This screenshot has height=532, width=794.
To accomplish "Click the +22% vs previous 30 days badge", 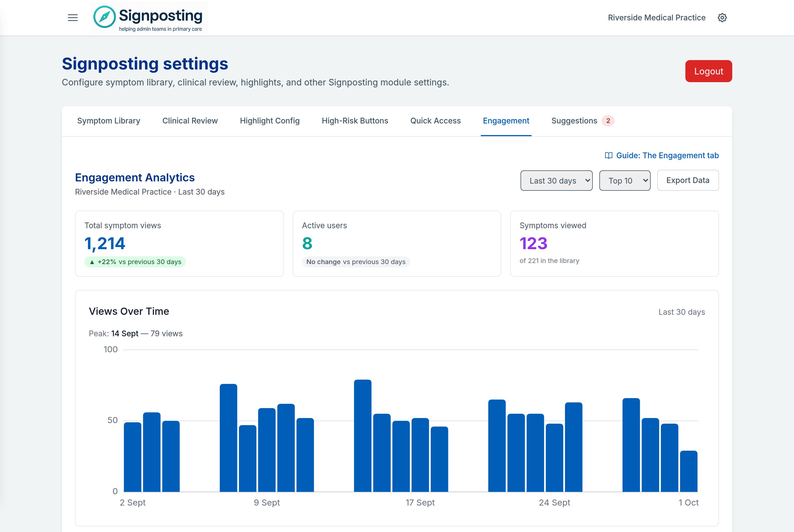I will (135, 262).
